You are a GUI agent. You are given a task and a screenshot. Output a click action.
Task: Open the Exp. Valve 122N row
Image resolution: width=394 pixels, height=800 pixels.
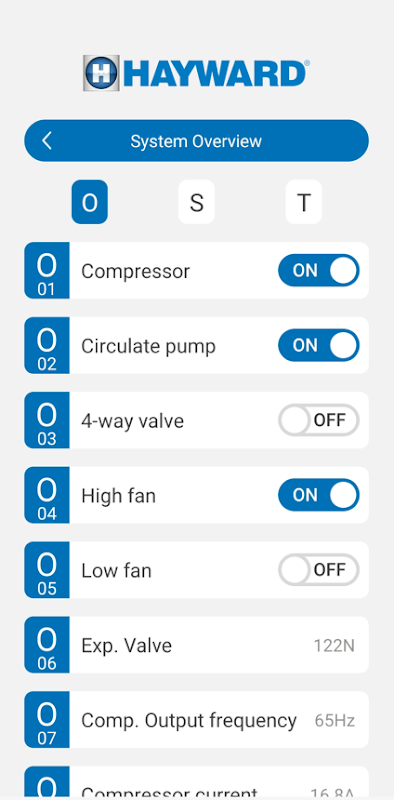(x=196, y=645)
